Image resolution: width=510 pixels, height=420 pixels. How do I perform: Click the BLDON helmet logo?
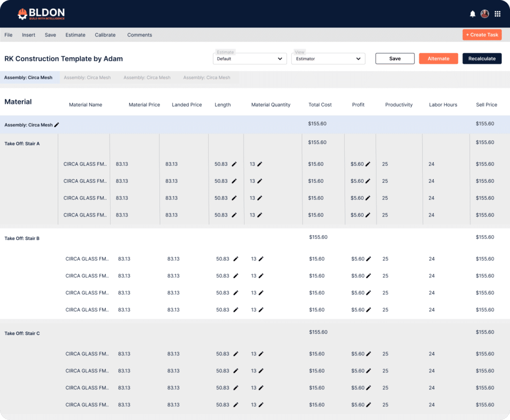[x=22, y=14]
